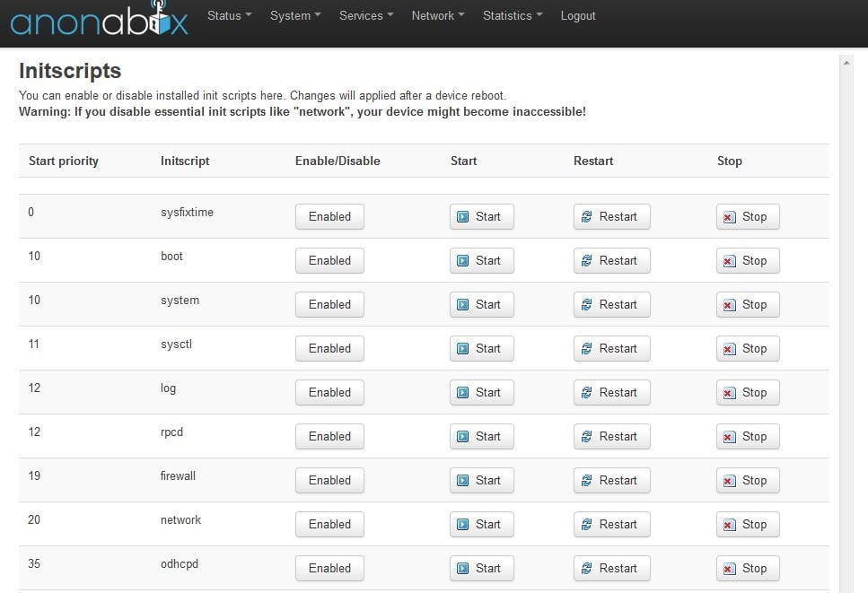Expand the System dropdown menu
868x593 pixels.
point(295,15)
